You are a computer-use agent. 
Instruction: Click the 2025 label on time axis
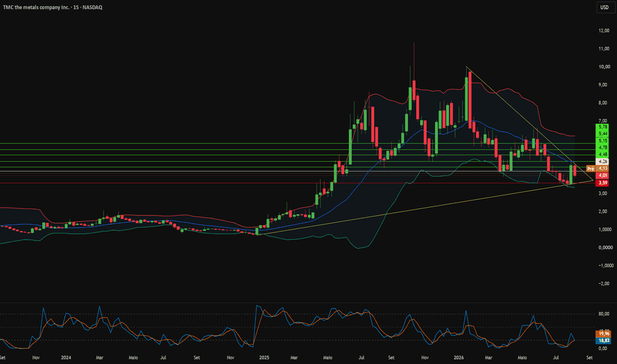[264, 357]
